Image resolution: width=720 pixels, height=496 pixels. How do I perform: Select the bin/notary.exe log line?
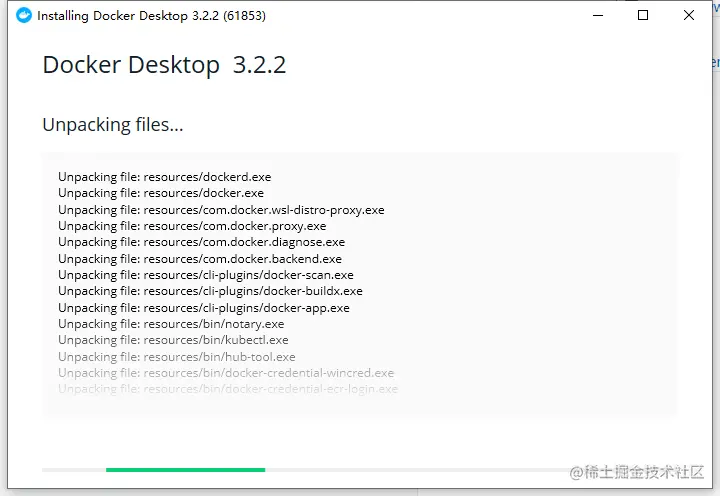[171, 324]
